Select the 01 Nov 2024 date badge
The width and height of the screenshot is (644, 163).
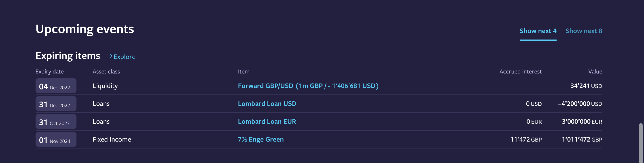point(56,139)
